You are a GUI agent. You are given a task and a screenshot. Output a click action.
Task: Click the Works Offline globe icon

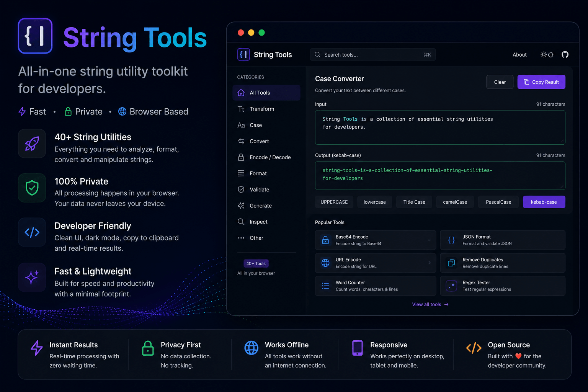(x=252, y=348)
